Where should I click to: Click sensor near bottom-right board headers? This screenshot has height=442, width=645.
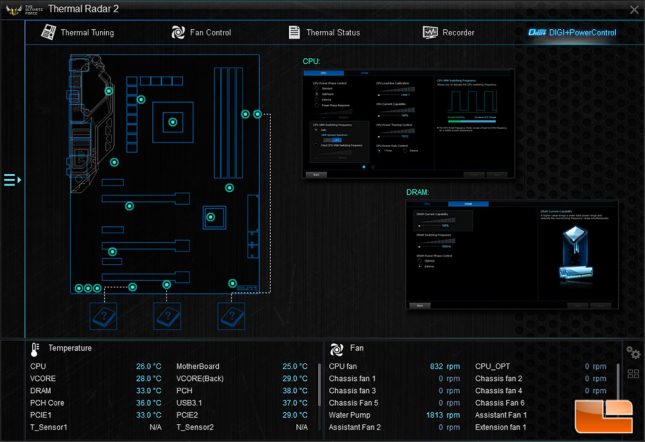[x=232, y=283]
